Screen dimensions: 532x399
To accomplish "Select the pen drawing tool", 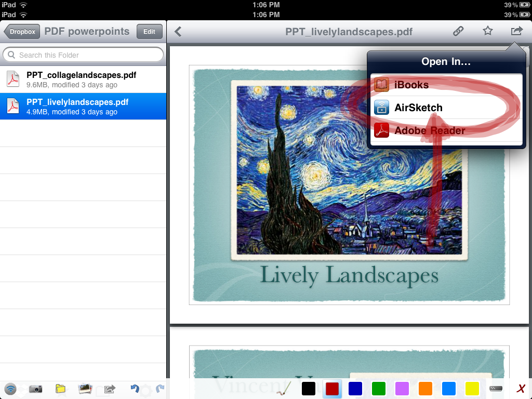I will (x=284, y=389).
